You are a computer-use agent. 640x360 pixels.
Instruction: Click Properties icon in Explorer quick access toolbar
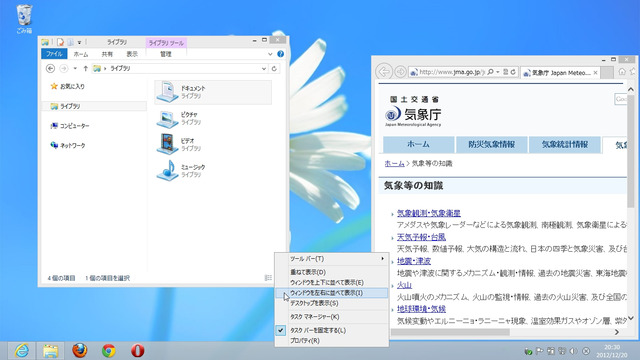60,42
